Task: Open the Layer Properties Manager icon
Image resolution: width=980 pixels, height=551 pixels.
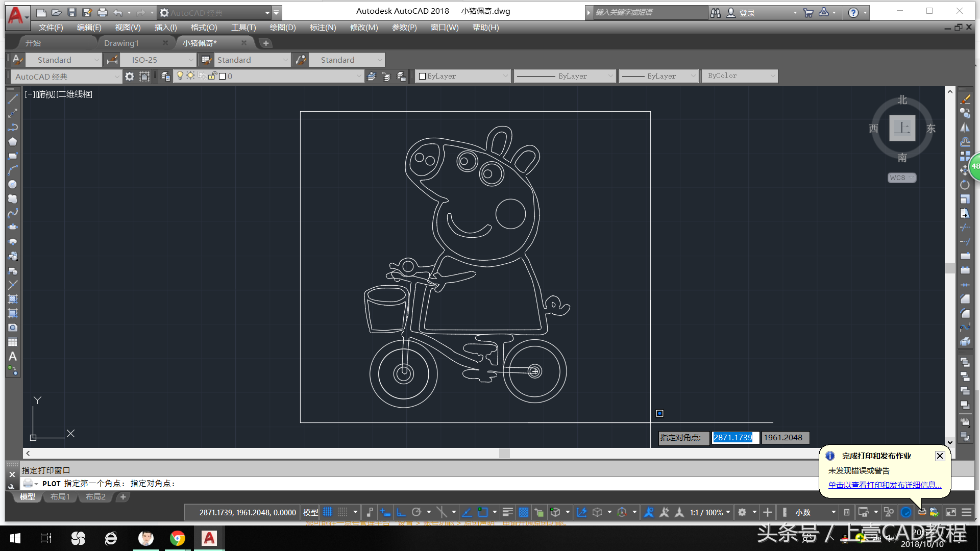Action: coord(165,76)
